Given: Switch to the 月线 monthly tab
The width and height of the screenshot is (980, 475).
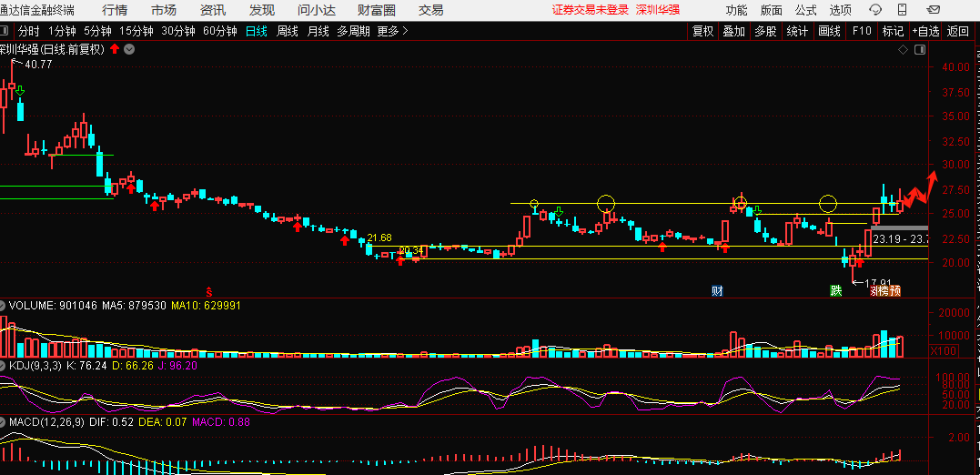Looking at the screenshot, I should pos(318,31).
